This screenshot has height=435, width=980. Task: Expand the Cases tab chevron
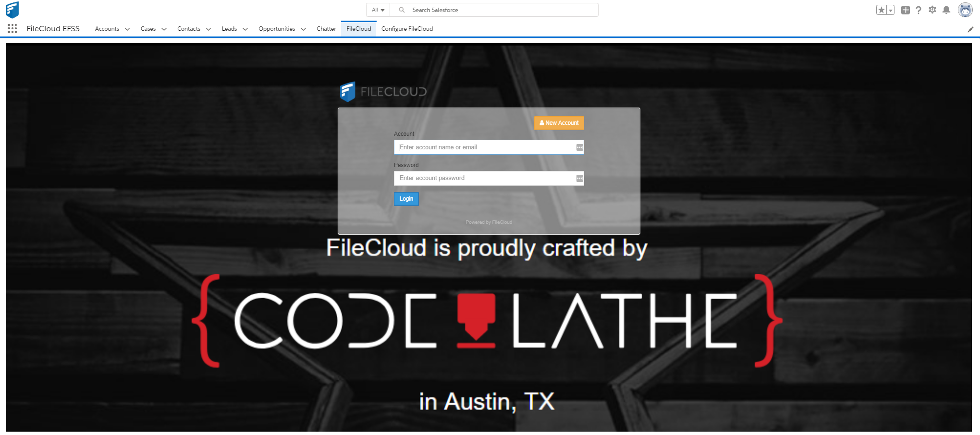click(x=164, y=29)
